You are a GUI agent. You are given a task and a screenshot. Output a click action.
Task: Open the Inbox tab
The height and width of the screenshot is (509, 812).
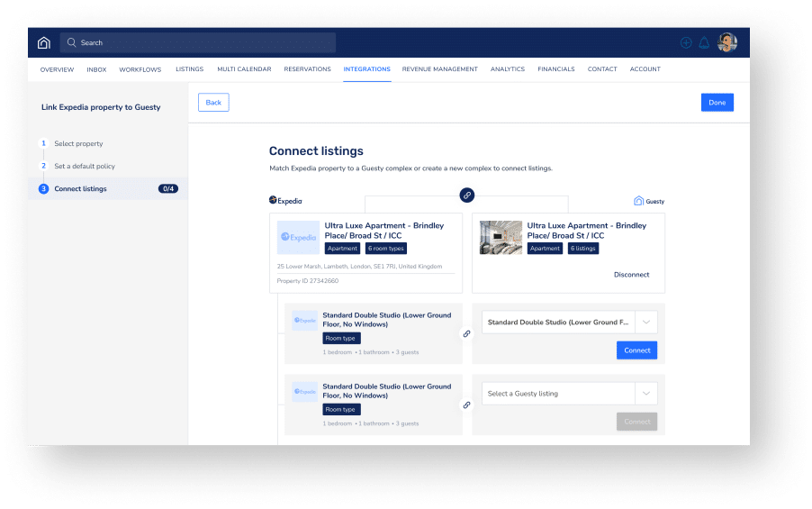96,69
